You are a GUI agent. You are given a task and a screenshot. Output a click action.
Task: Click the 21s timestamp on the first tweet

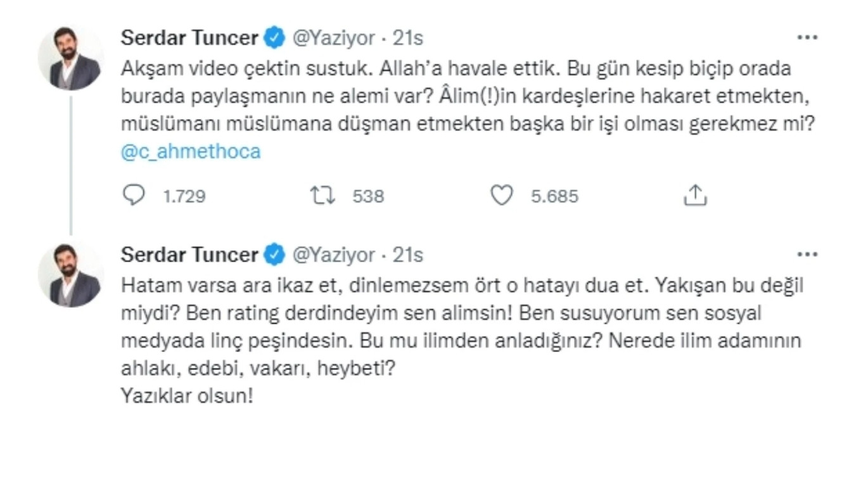[408, 38]
